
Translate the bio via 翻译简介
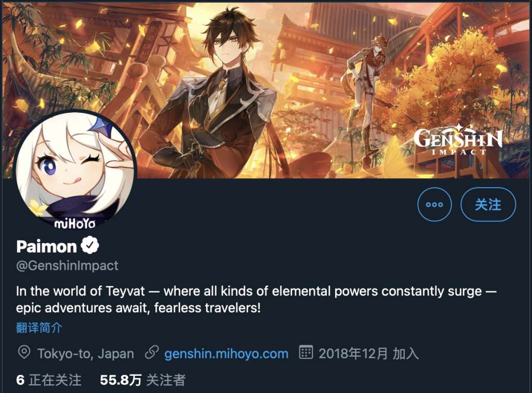pyautogui.click(x=39, y=327)
